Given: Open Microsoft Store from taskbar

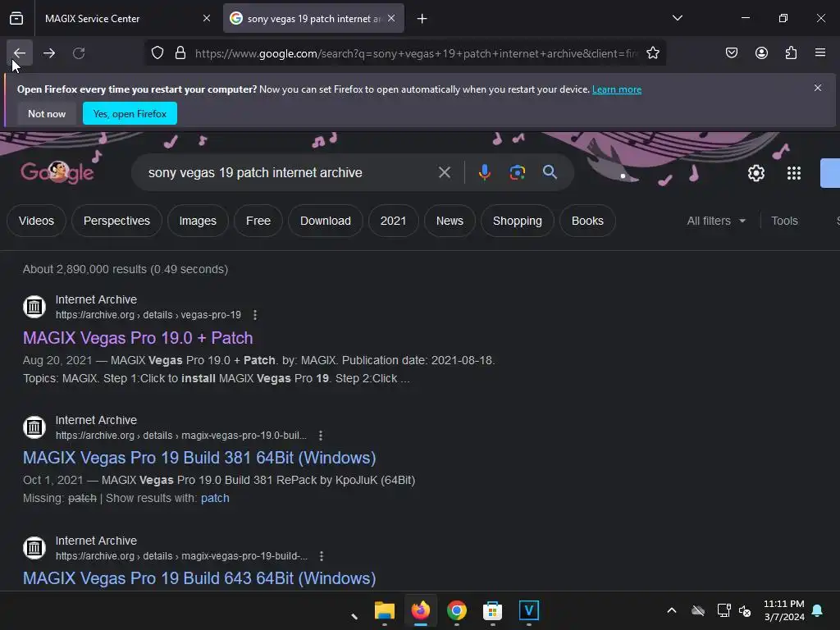Looking at the screenshot, I should [x=492, y=610].
